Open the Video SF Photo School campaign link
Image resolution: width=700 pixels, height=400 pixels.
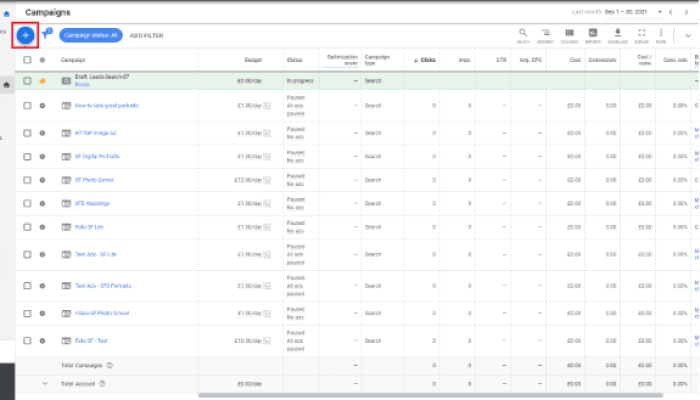(102, 313)
